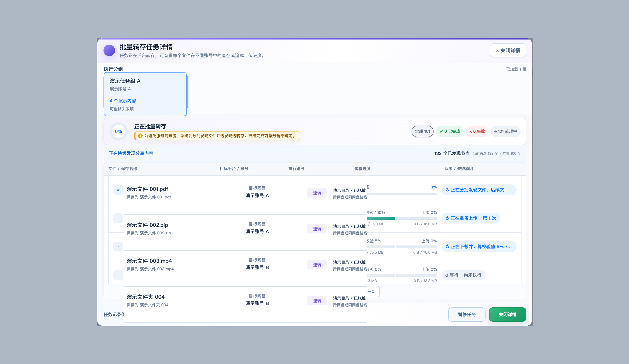Viewport: 629px width, 364px height.
Task: Click the progress bar in the 演示文件 001.pdf row
Action: pyautogui.click(x=402, y=194)
